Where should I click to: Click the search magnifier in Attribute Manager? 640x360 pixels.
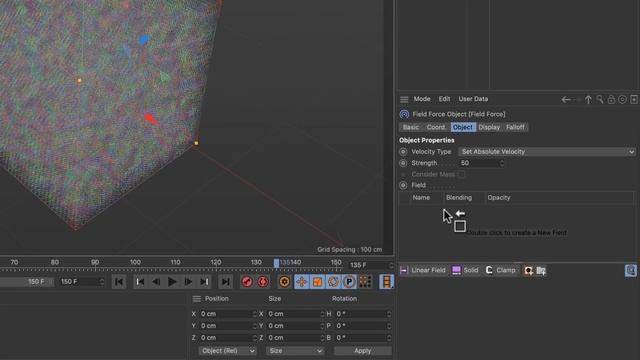[x=600, y=99]
